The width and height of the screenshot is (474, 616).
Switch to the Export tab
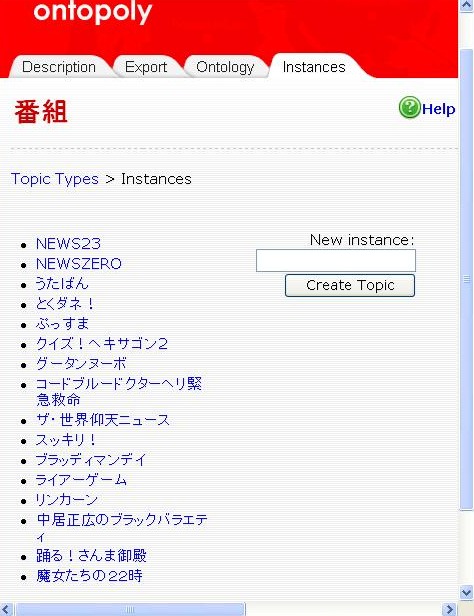[146, 67]
